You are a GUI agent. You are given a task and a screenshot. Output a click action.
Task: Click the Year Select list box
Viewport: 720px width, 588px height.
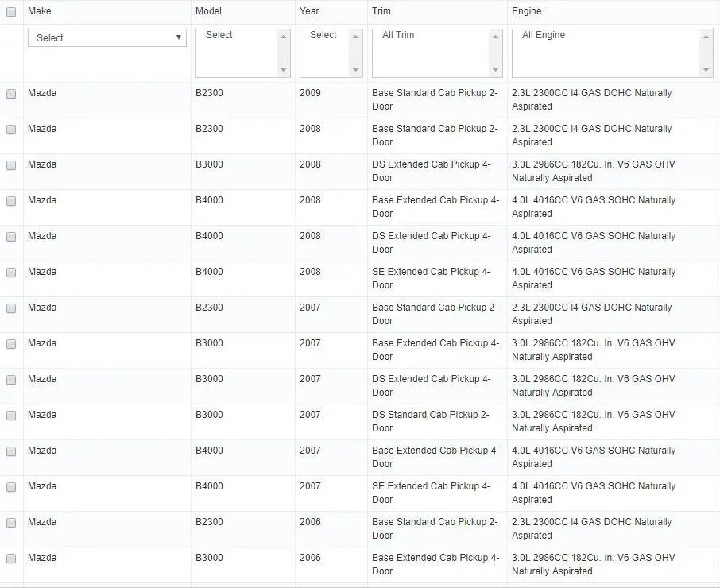(331, 53)
